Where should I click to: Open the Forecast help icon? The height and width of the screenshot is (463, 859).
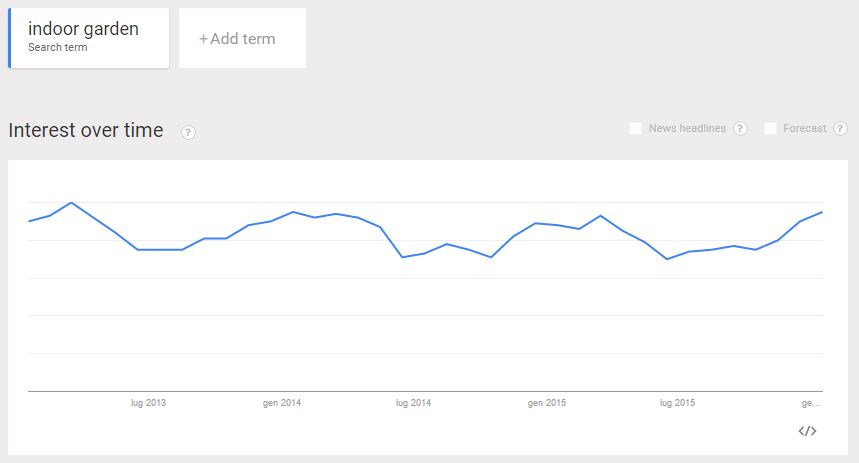pyautogui.click(x=840, y=128)
